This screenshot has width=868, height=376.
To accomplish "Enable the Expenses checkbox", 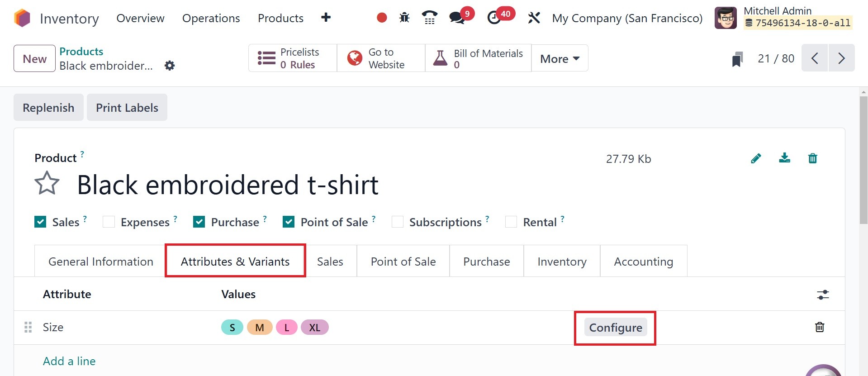I will coord(109,222).
